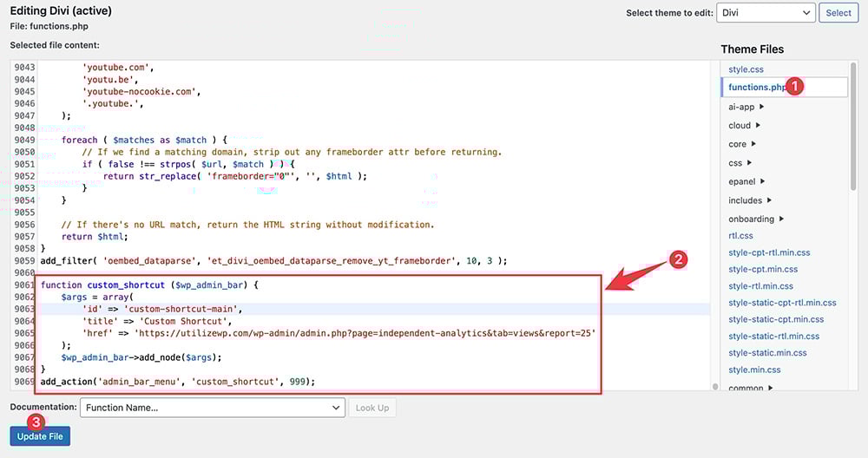Open style-cpt-rtl.min.css file

coord(769,252)
